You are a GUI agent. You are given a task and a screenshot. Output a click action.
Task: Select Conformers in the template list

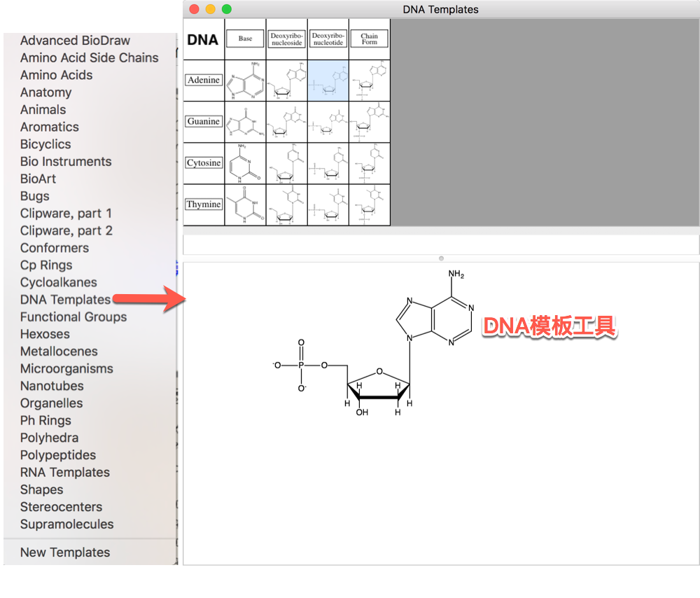pyautogui.click(x=55, y=248)
